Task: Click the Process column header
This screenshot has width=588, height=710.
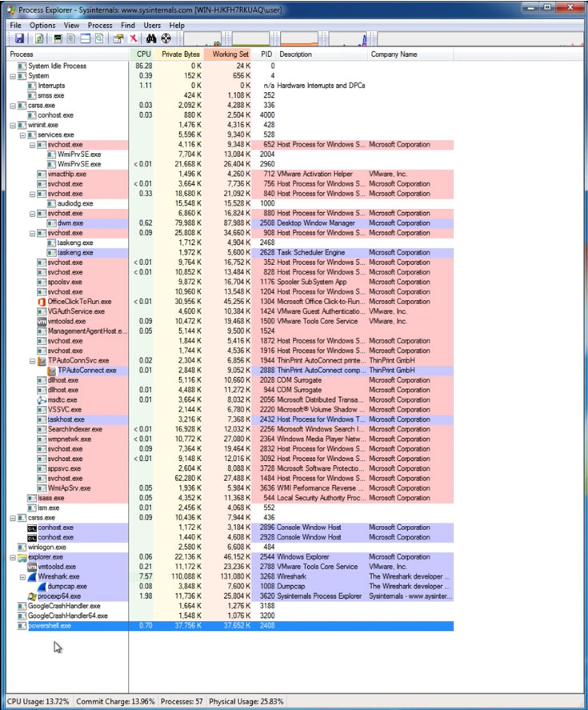Action: pos(67,54)
